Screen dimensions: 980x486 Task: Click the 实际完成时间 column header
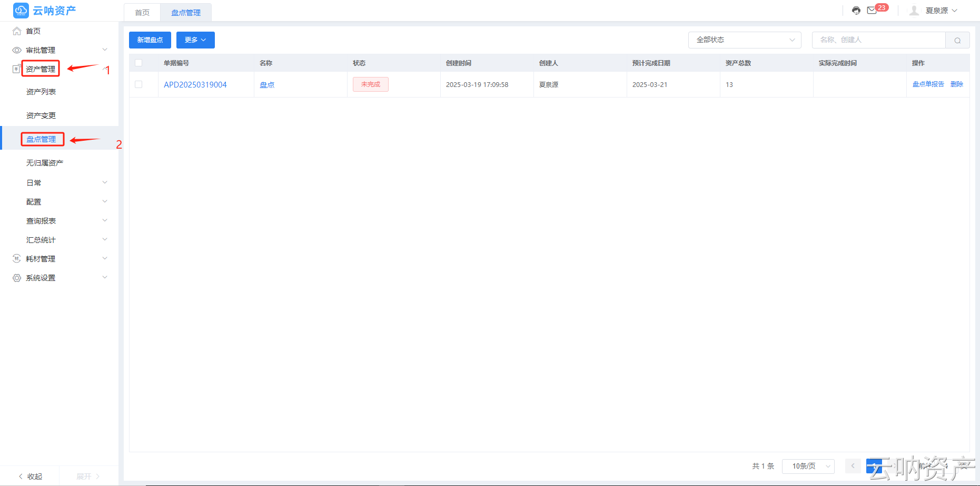pyautogui.click(x=838, y=63)
